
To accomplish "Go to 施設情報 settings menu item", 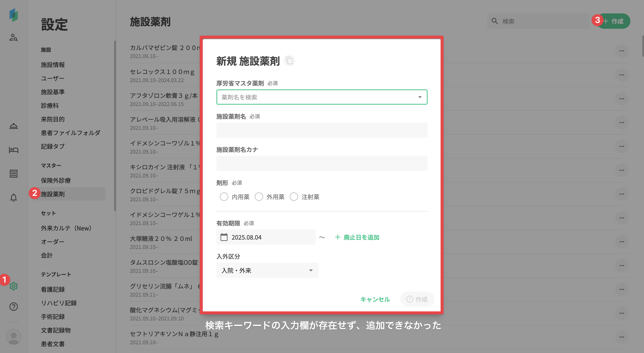I will (53, 65).
